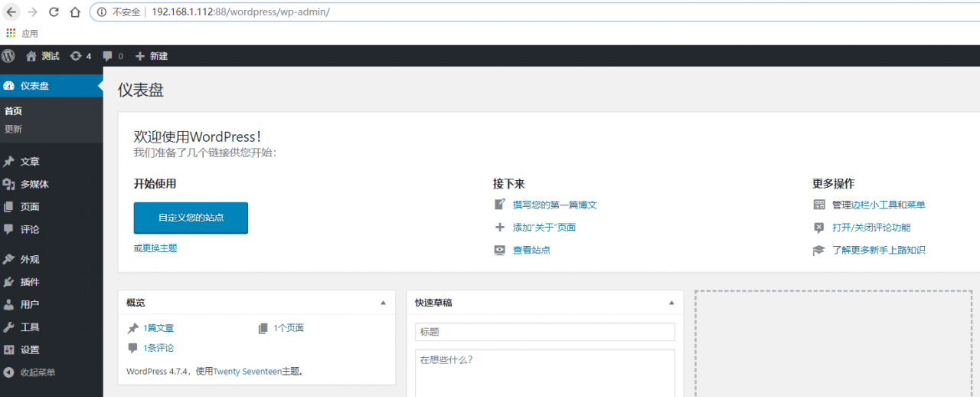Click the plus icon next to 新建
Viewport: 980px width, 397px height.
click(x=140, y=56)
